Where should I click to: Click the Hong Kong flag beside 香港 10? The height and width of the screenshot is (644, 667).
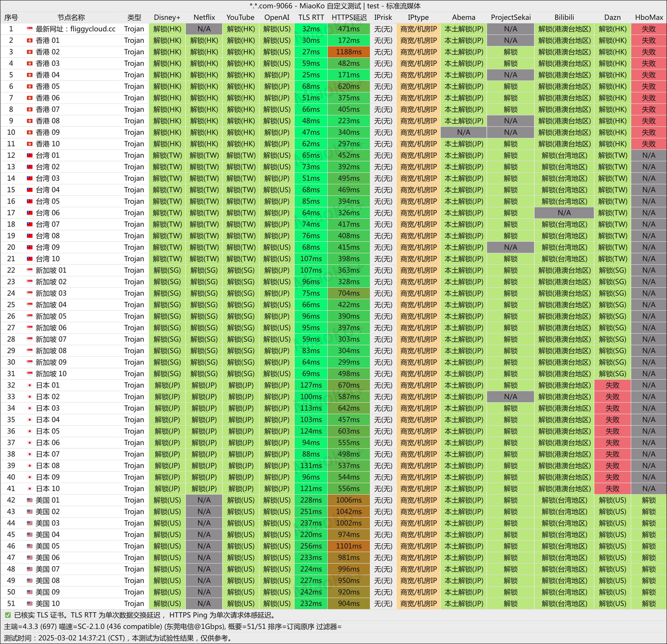point(30,144)
